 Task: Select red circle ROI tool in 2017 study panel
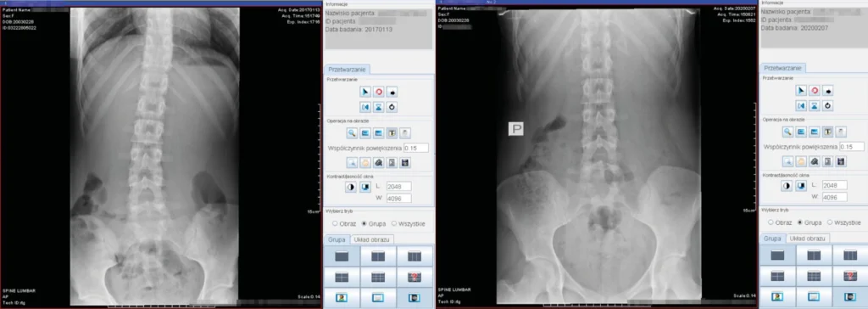(x=379, y=92)
